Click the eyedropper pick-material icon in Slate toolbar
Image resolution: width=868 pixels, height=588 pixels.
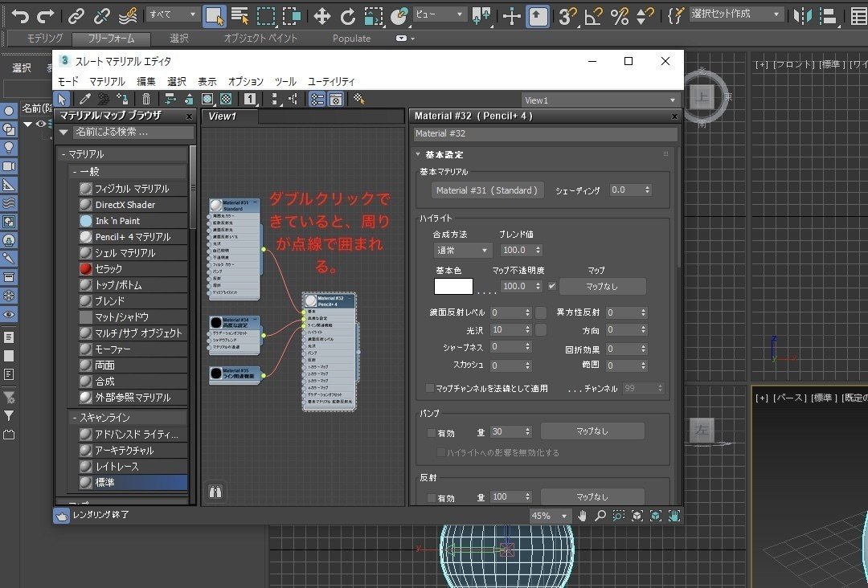tap(84, 100)
